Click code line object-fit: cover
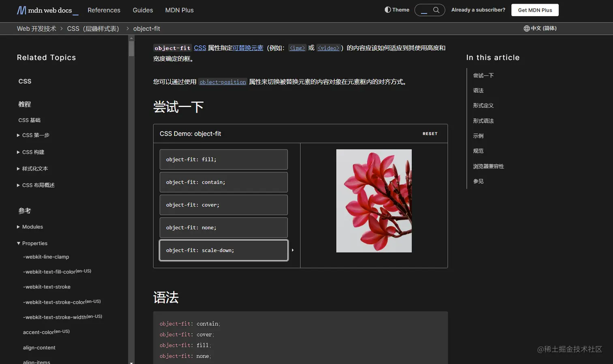 tap(186, 335)
